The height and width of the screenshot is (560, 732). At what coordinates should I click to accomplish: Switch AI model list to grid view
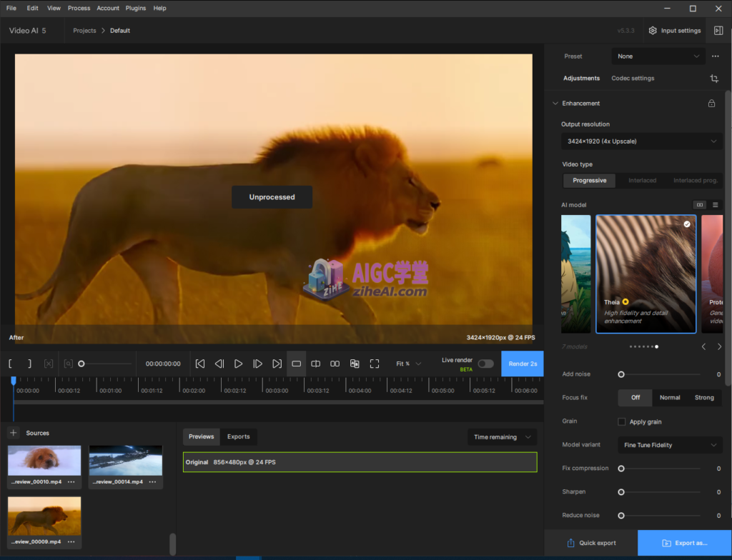pos(699,205)
